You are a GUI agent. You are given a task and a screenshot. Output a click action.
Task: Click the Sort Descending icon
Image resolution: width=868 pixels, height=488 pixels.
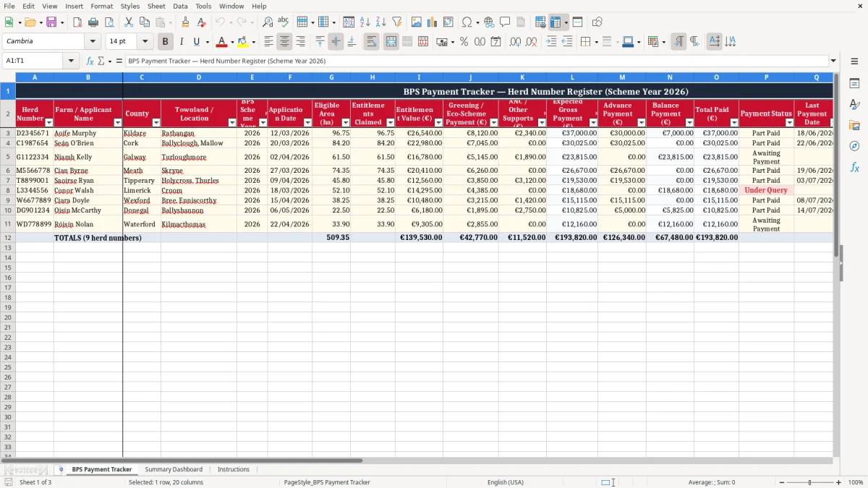(x=381, y=22)
